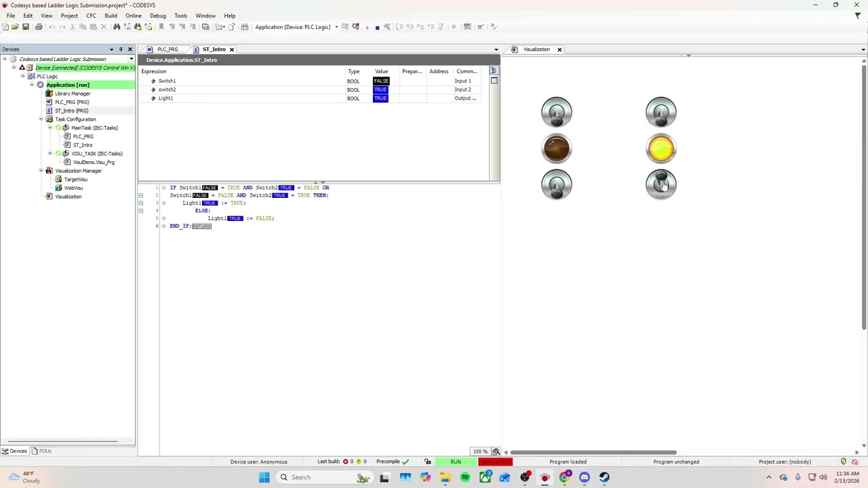
Task: Open the Online menu
Action: (x=133, y=16)
